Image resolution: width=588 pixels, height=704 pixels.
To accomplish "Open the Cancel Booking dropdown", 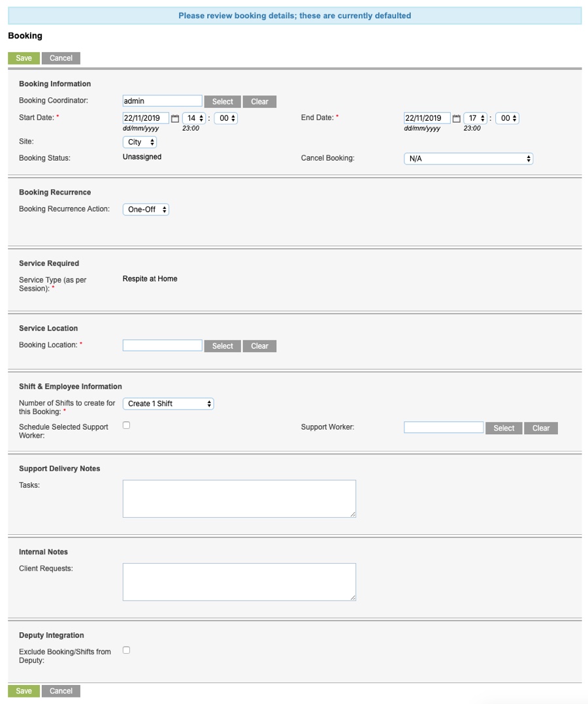I will click(x=467, y=158).
